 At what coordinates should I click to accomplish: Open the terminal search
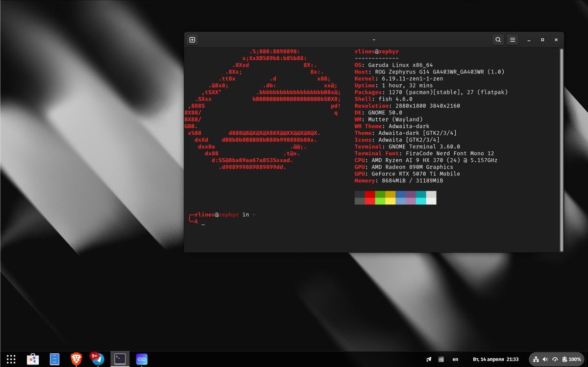(x=498, y=40)
